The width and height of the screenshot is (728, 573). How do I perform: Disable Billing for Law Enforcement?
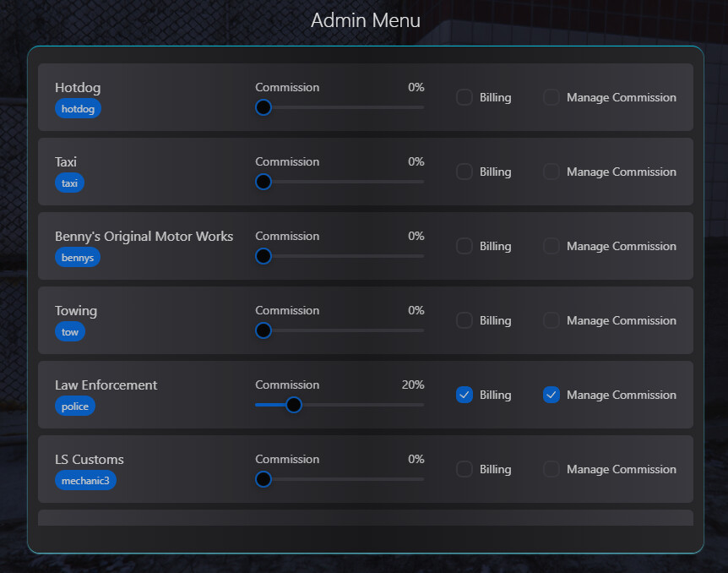click(464, 395)
